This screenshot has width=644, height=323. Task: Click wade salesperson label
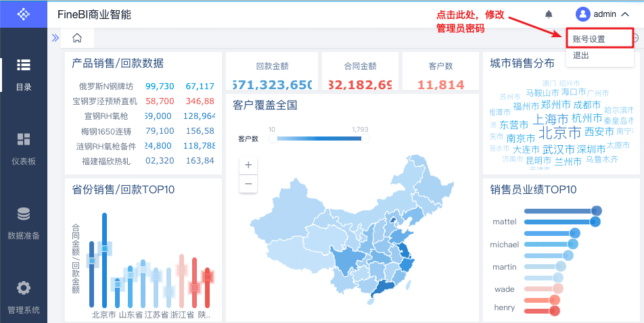point(505,289)
